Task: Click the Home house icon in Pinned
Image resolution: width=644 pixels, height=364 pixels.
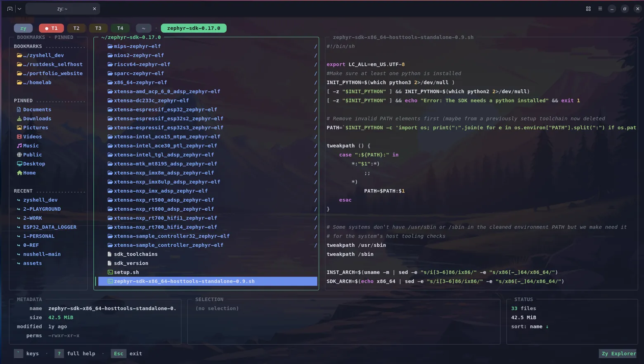Action: click(x=19, y=173)
